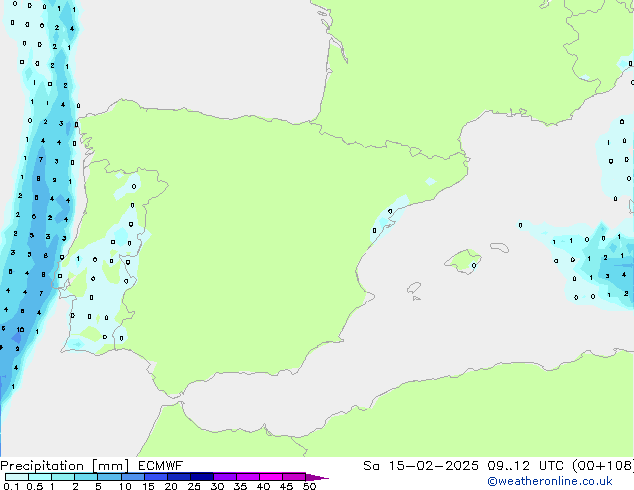Click the 25 to 30 mm legend swatch
This screenshot has height=490, width=634.
click(201, 477)
